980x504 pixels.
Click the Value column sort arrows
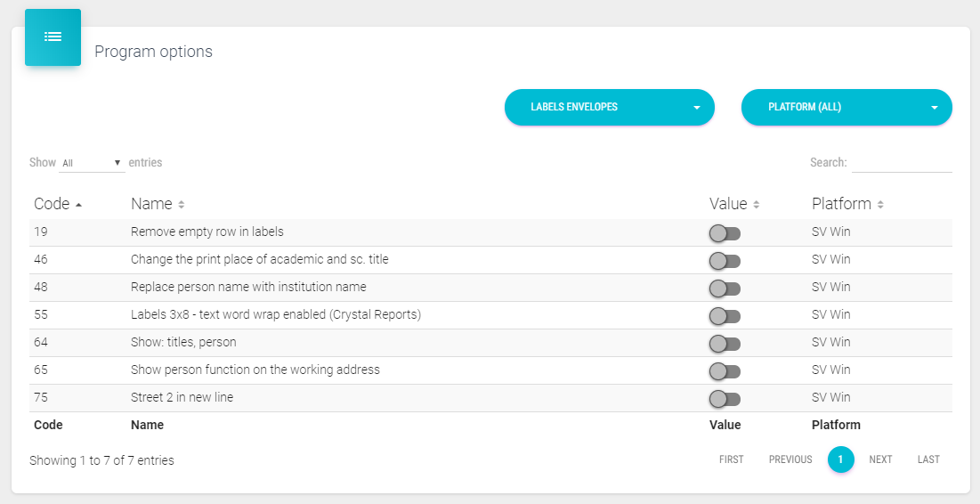pyautogui.click(x=756, y=205)
